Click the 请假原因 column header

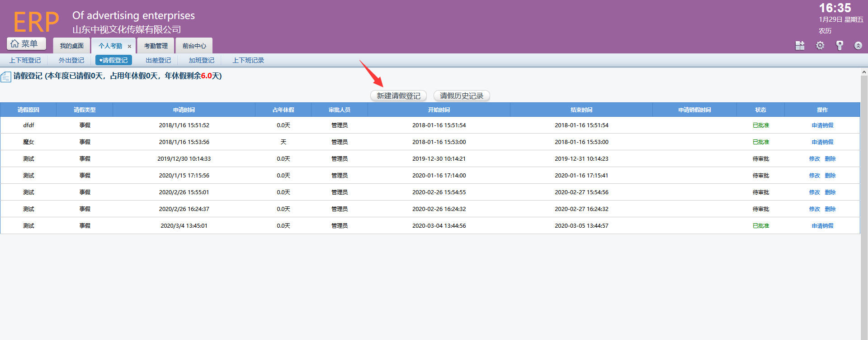click(28, 110)
